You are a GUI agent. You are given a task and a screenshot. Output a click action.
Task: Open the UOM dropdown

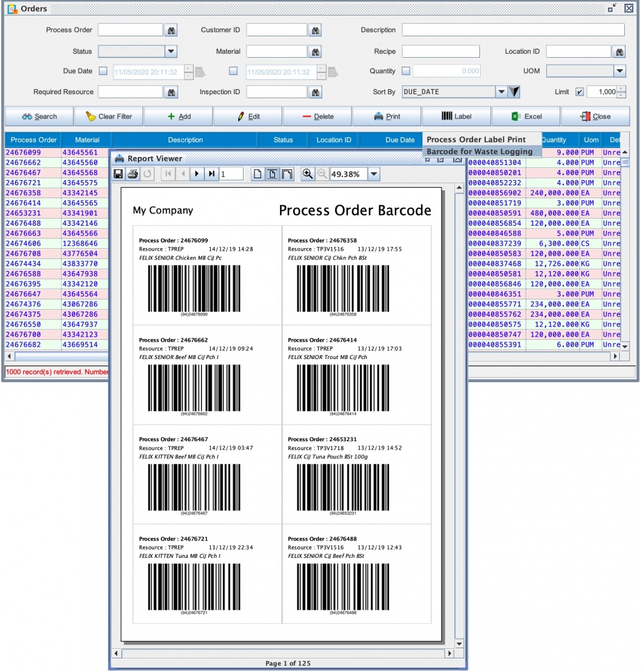619,71
